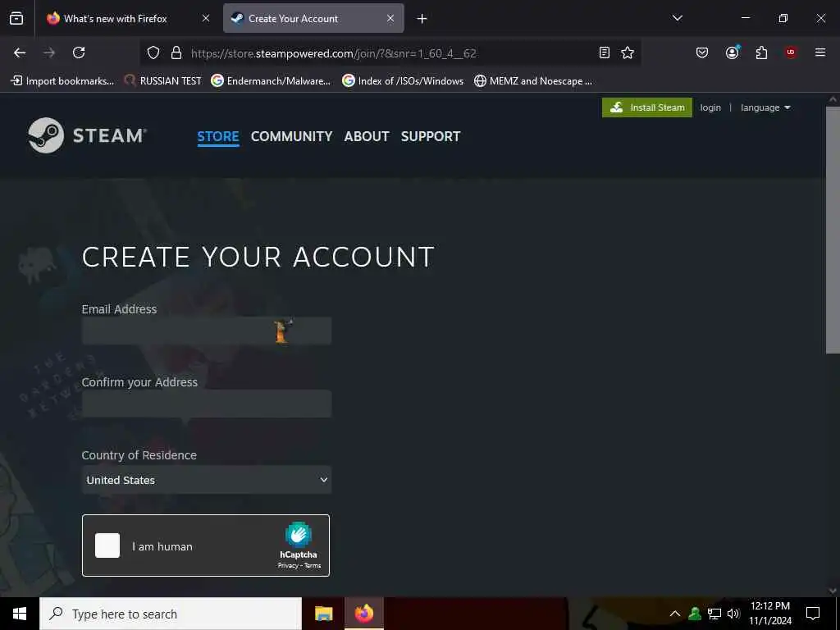The height and width of the screenshot is (630, 840).
Task: Go back to previous page
Action: [x=20, y=52]
